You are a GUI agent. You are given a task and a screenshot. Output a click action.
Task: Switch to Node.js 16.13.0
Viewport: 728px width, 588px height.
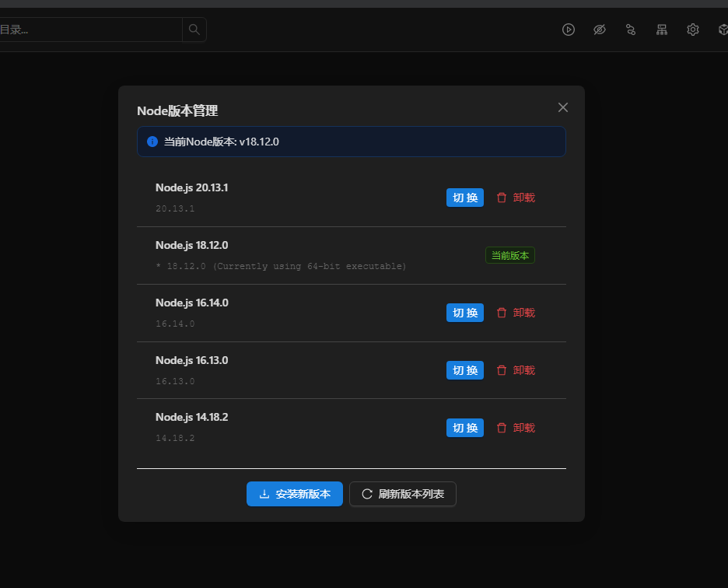(465, 370)
